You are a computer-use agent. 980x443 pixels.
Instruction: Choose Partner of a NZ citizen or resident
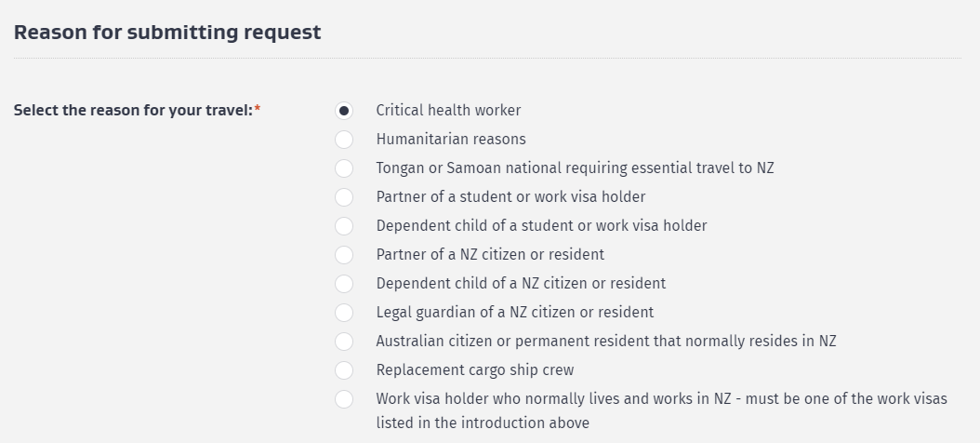tap(344, 255)
